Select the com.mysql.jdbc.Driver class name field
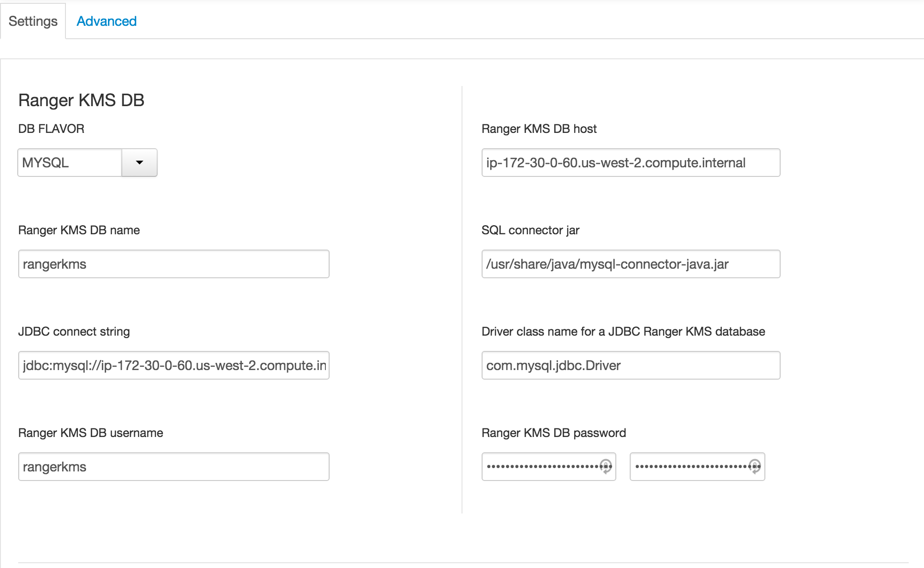The image size is (924, 568). pyautogui.click(x=631, y=365)
